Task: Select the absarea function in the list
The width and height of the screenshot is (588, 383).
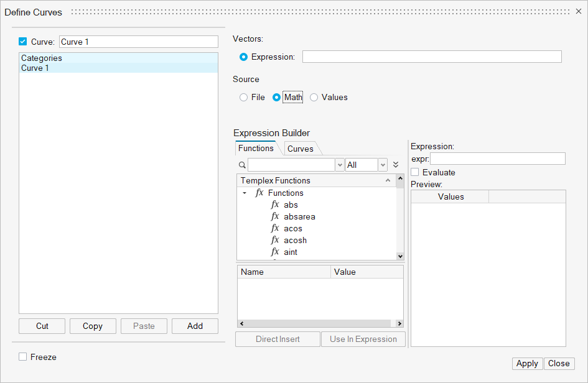Action: 299,216
